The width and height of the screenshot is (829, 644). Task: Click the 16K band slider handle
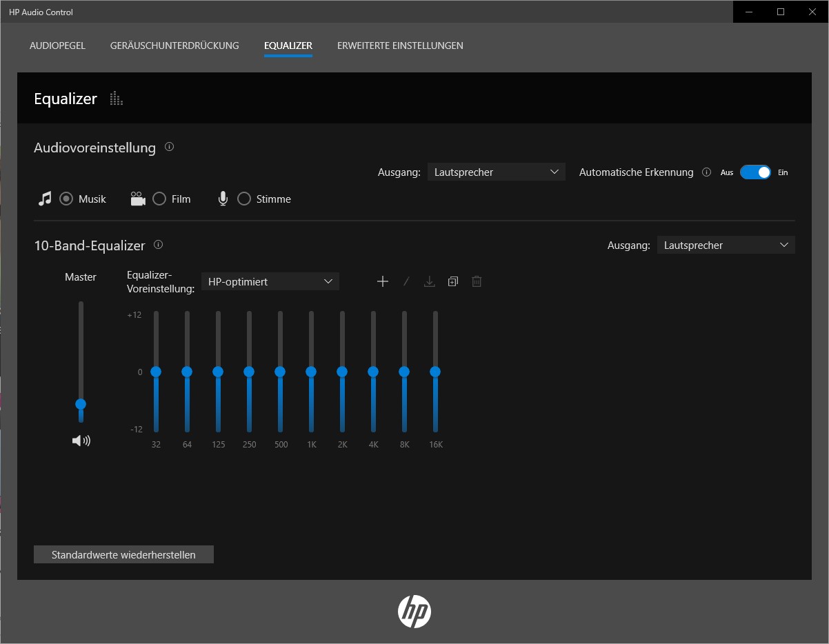click(435, 371)
